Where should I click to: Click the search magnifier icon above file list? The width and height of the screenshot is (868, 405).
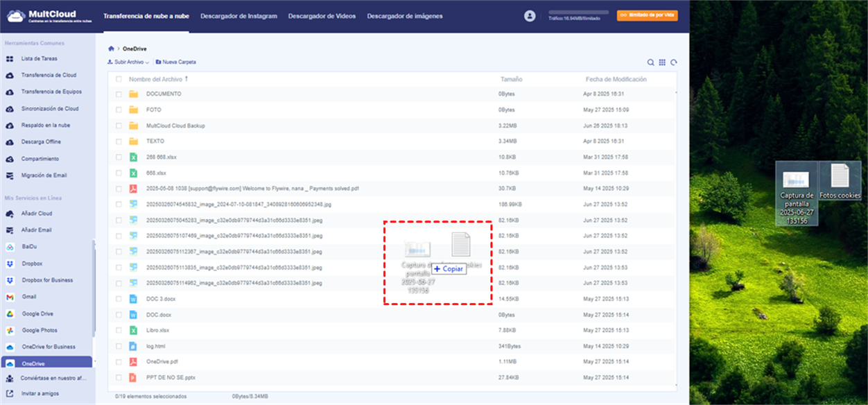(x=650, y=62)
